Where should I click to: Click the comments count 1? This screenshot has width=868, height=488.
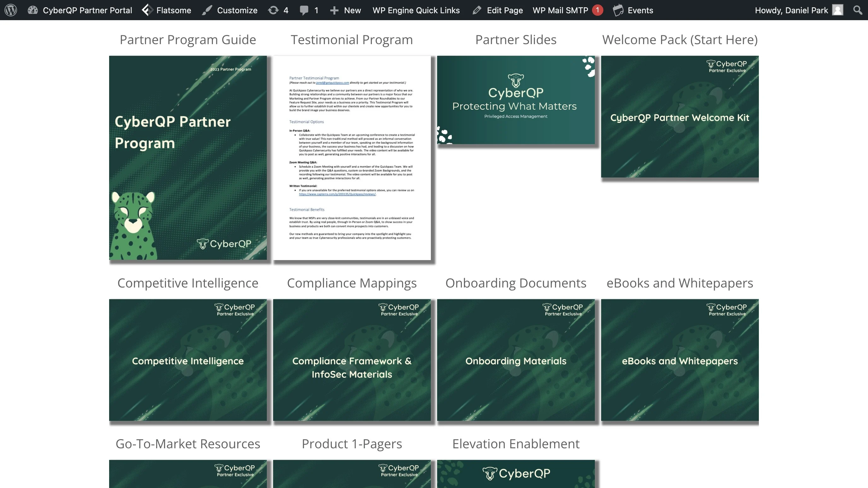point(316,10)
